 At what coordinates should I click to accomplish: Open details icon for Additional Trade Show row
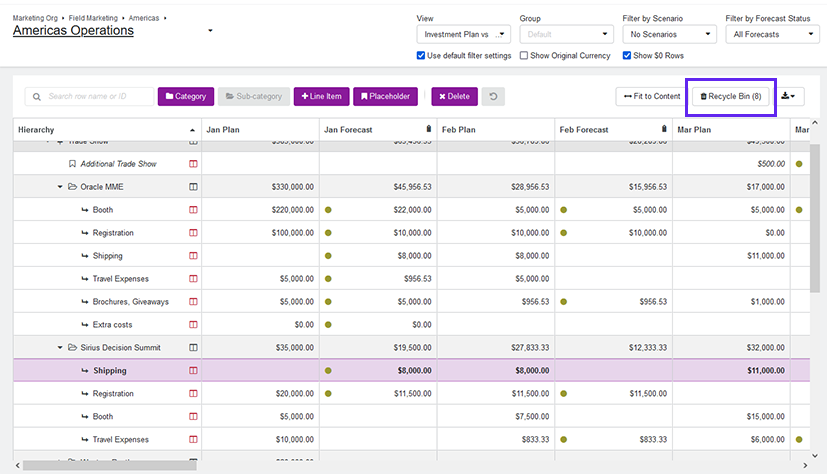[194, 164]
